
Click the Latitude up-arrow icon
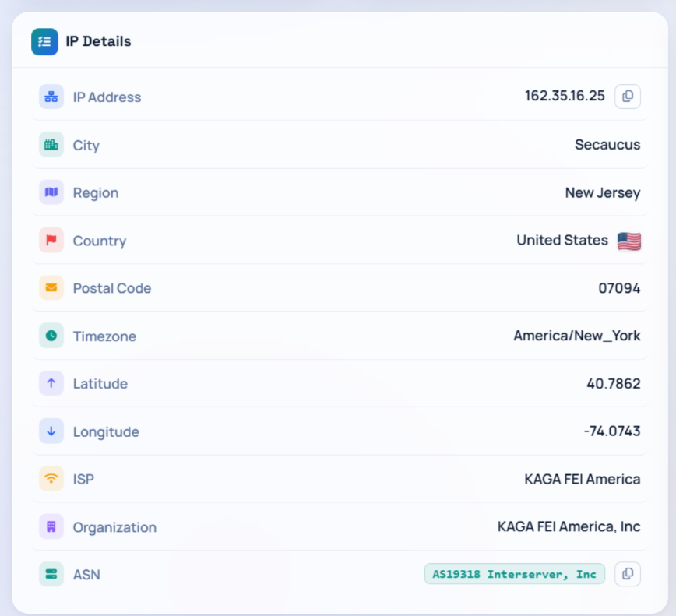point(51,383)
